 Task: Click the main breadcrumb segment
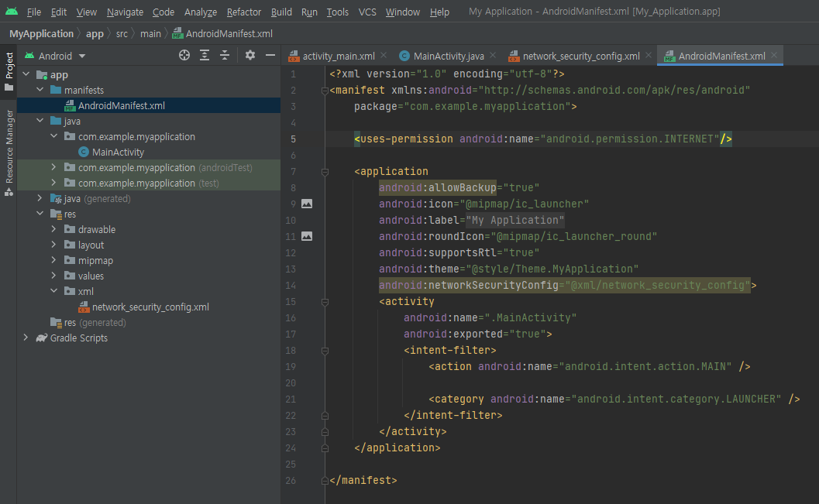pos(150,33)
